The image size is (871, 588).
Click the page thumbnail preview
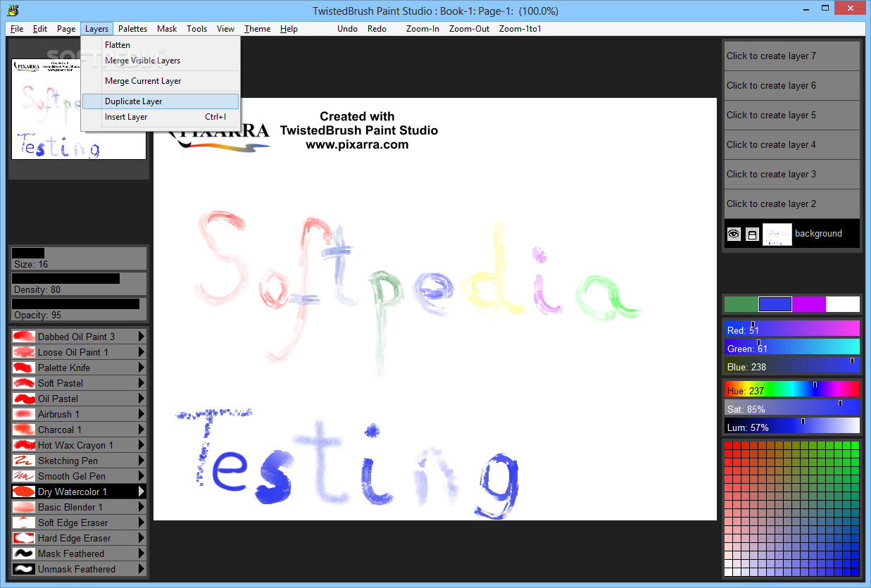(x=78, y=108)
